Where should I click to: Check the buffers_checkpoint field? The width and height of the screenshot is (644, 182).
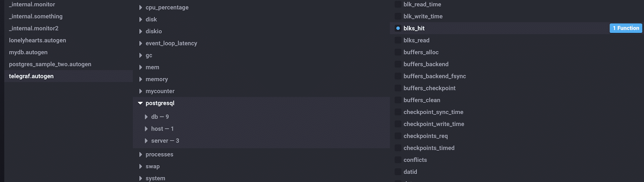click(x=398, y=88)
